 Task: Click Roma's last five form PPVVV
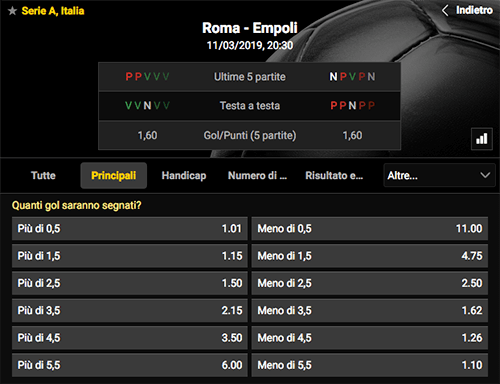(x=147, y=77)
